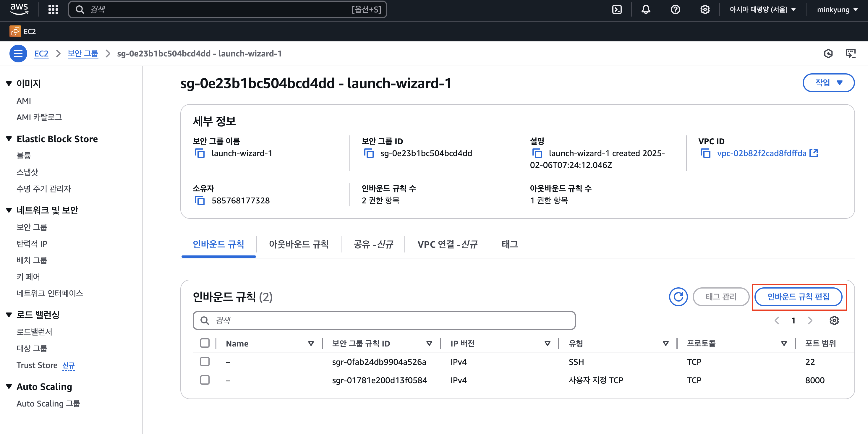Viewport: 868px width, 434px height.
Task: Click the 인바운드 규칙 편집 button
Action: pyautogui.click(x=798, y=297)
